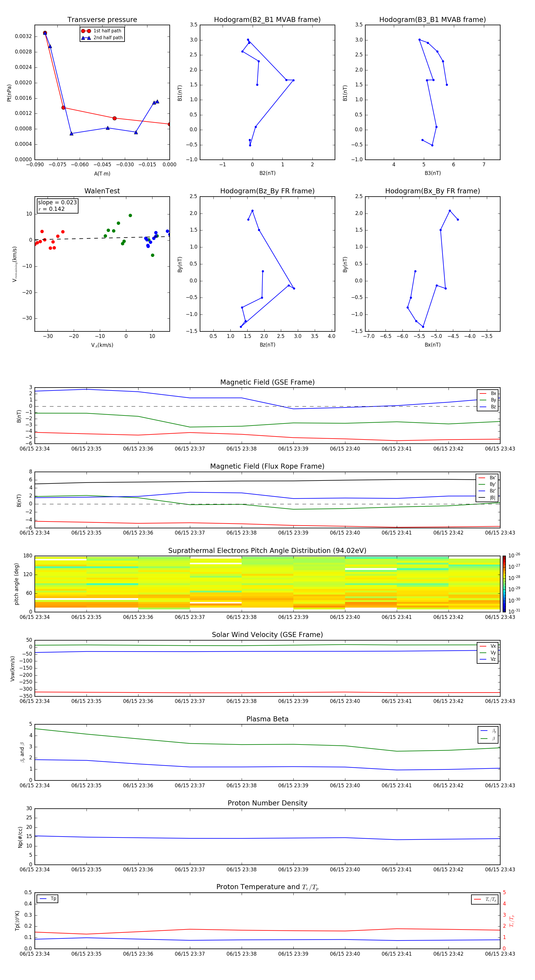Click the "slope = 0.023" annotation
This screenshot has width=535, height=980.
[x=57, y=203]
